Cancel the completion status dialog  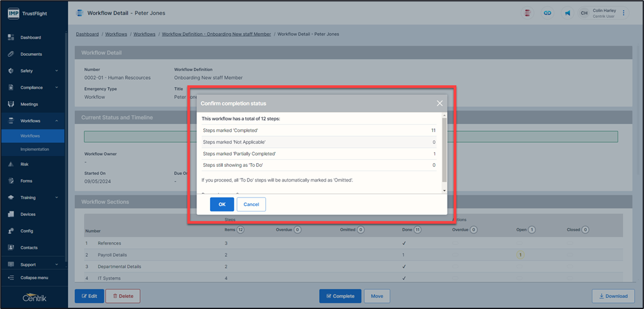click(251, 204)
